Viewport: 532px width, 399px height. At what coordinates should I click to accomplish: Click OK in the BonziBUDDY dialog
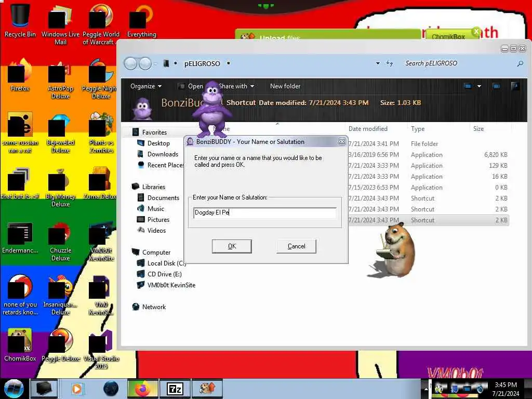pos(232,246)
